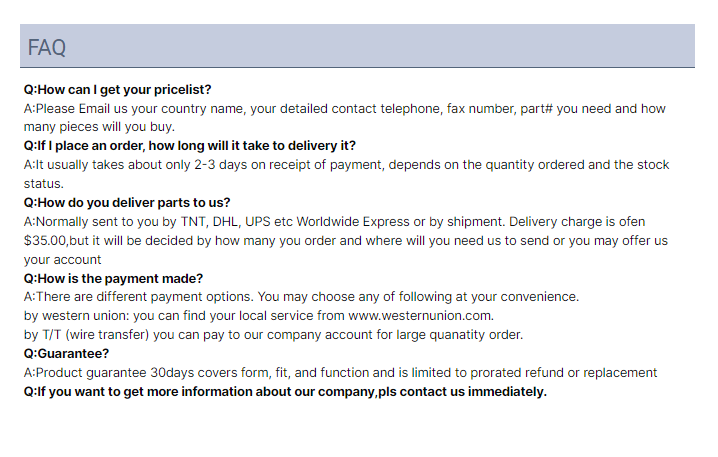
Task: Click the FAQ section heading
Action: (x=47, y=47)
